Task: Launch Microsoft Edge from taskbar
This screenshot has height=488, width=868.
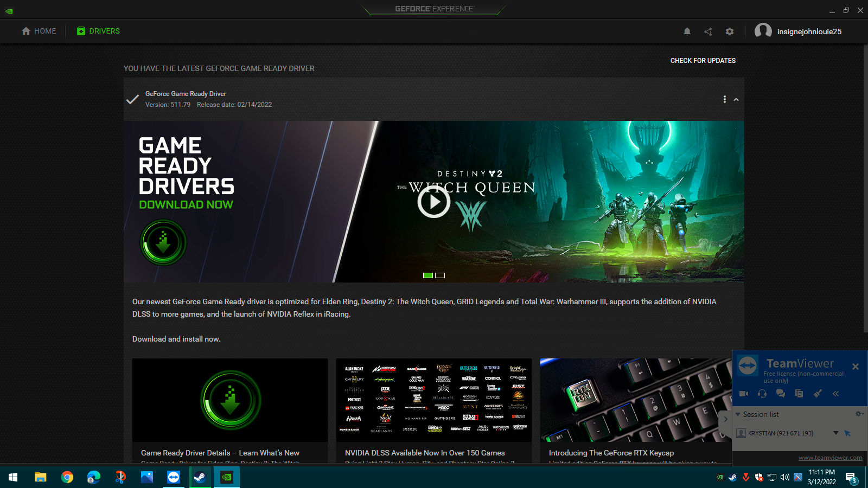Action: pos(94,477)
